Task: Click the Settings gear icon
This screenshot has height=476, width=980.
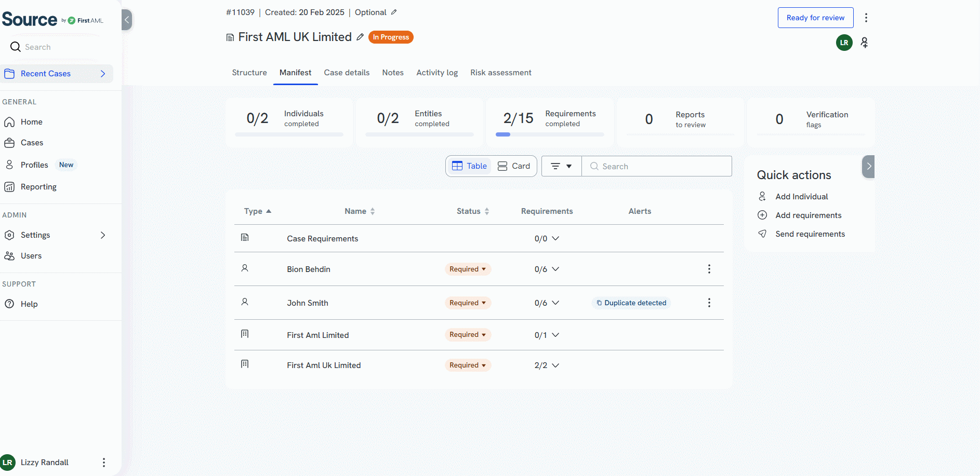Action: click(9, 235)
